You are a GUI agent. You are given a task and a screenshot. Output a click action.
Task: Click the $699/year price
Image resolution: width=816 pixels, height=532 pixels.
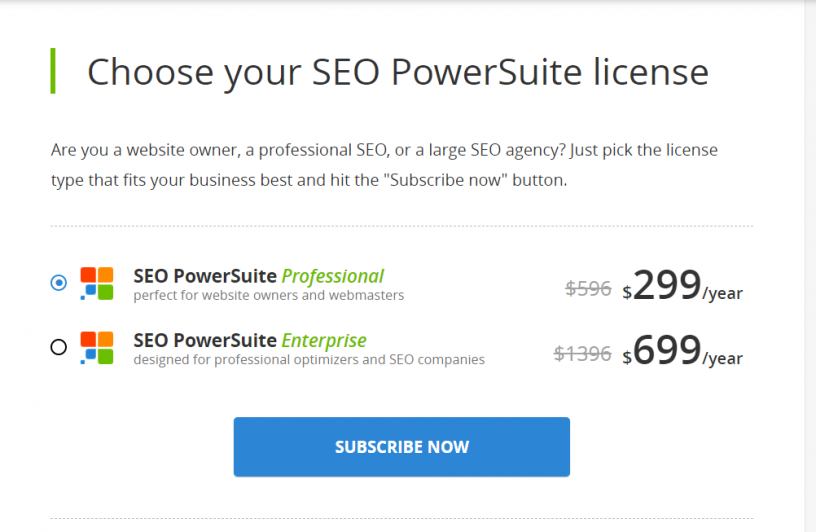(x=682, y=350)
